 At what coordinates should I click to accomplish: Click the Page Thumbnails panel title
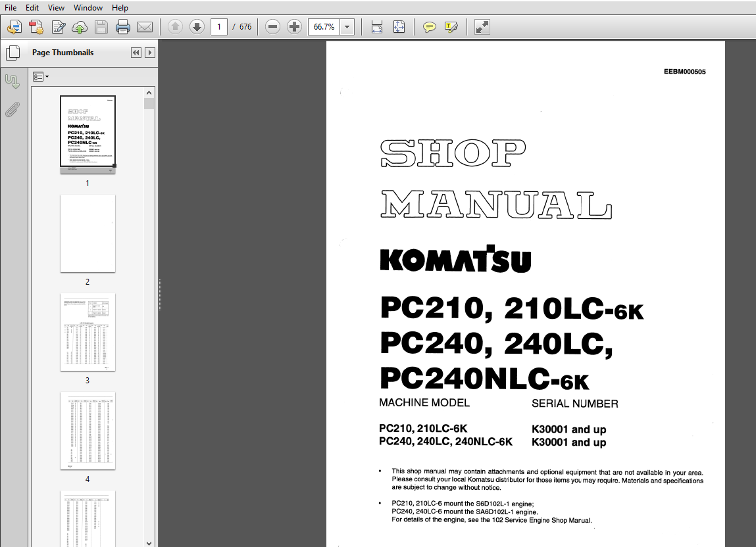pyautogui.click(x=63, y=53)
